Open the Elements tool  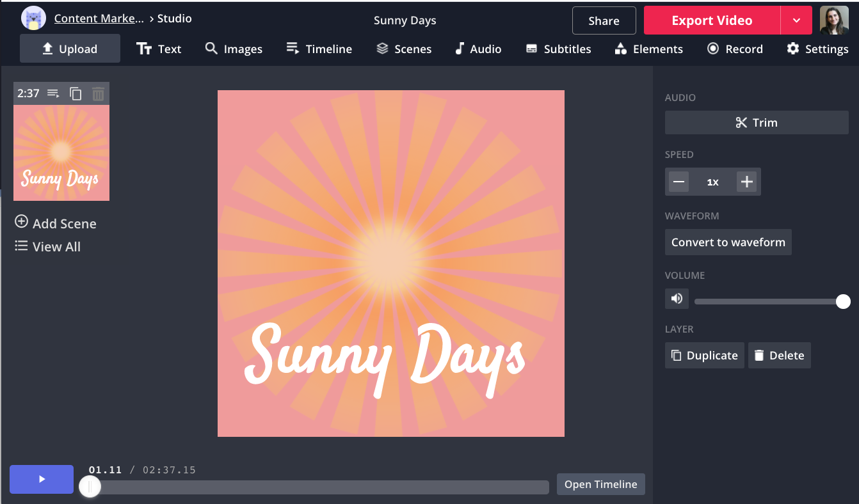(648, 49)
